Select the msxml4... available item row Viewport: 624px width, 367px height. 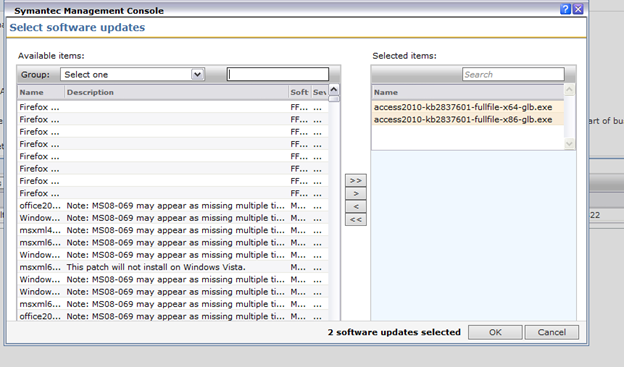point(173,230)
